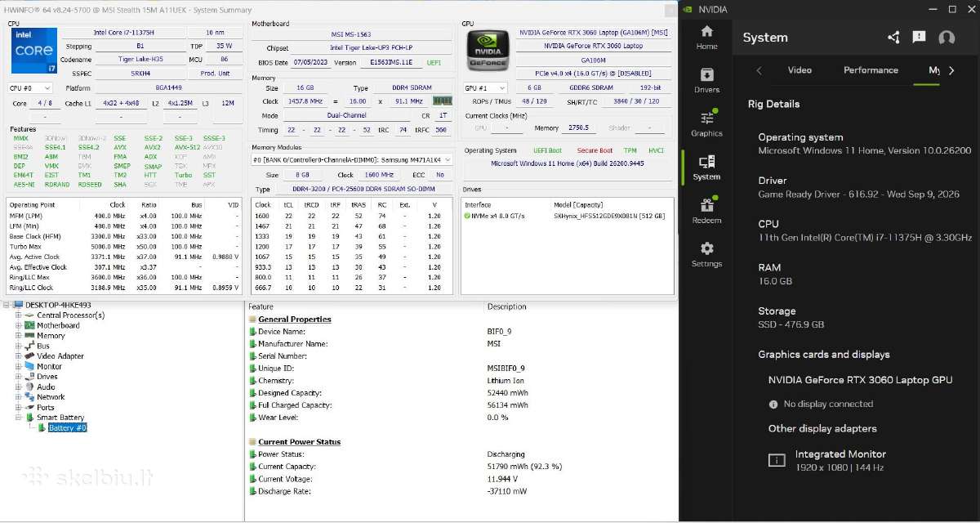980x523 pixels.
Task: Collapse the Smart Battery tree node
Action: click(18, 417)
